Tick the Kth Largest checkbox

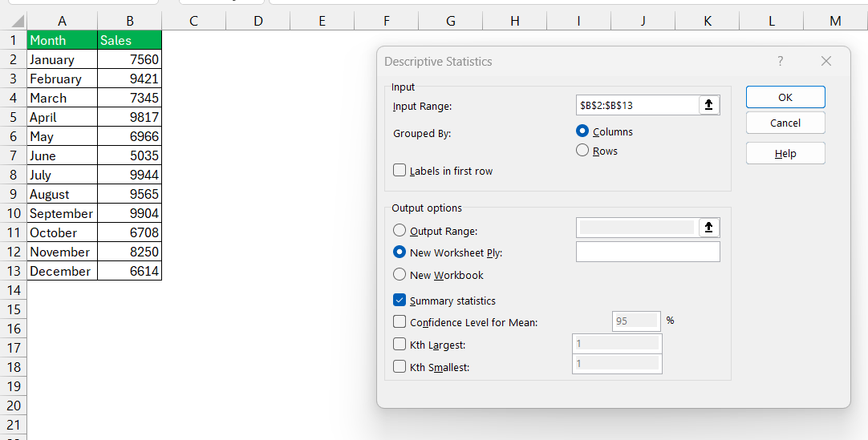[x=400, y=345]
